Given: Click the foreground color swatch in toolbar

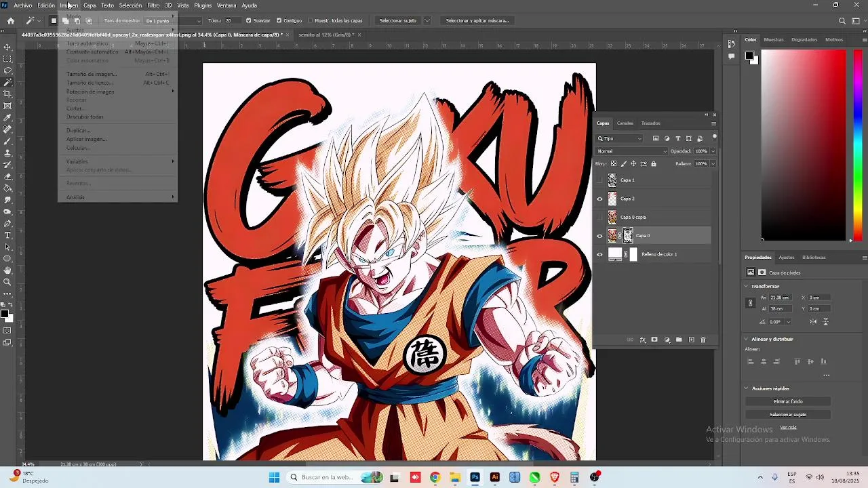Looking at the screenshot, I should click(4, 314).
